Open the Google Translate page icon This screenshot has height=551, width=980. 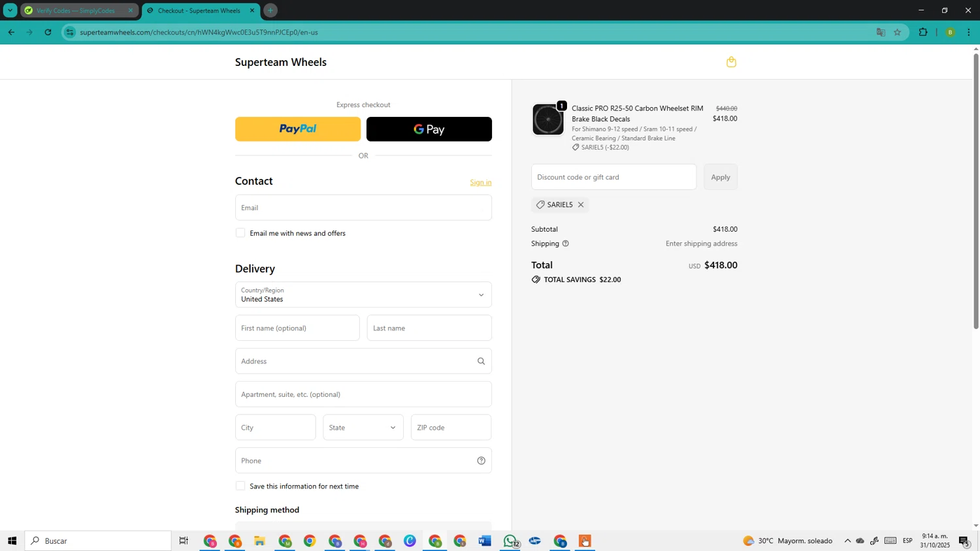881,32
